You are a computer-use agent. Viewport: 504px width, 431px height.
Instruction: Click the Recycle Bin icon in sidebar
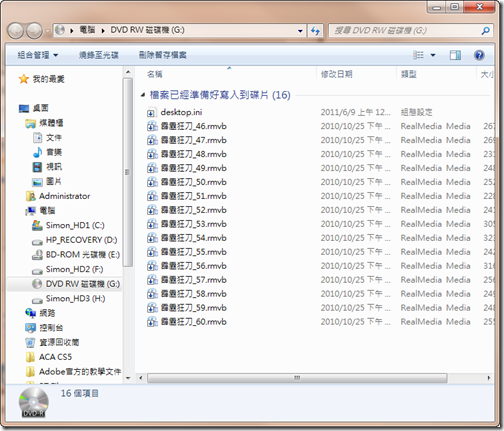click(x=30, y=342)
